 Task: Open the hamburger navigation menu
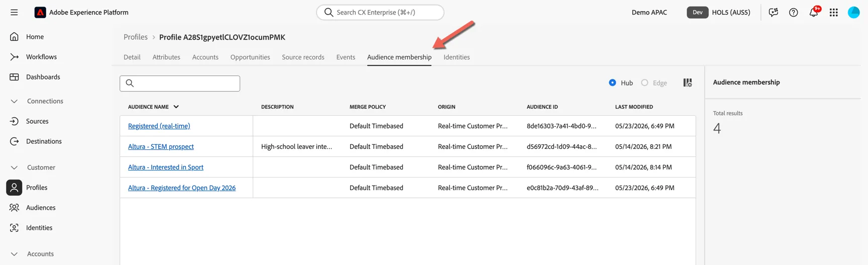point(14,12)
